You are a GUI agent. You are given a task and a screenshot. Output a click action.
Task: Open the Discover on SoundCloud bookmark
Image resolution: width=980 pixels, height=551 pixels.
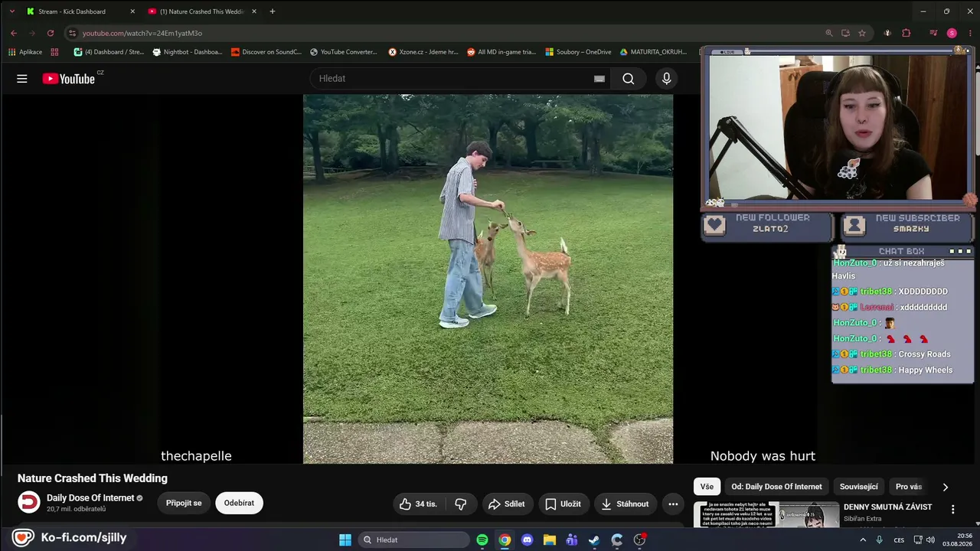(266, 52)
